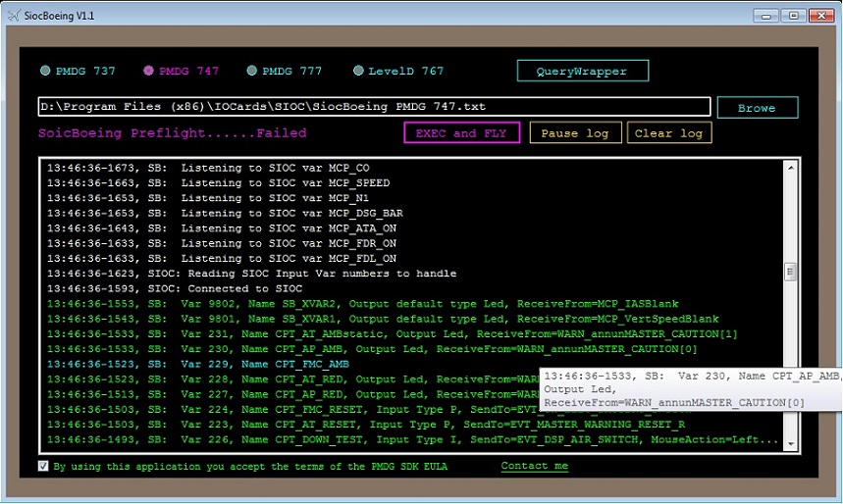The height and width of the screenshot is (504, 843).
Task: Click the log line for MCP_ATA_ON
Action: click(x=222, y=228)
